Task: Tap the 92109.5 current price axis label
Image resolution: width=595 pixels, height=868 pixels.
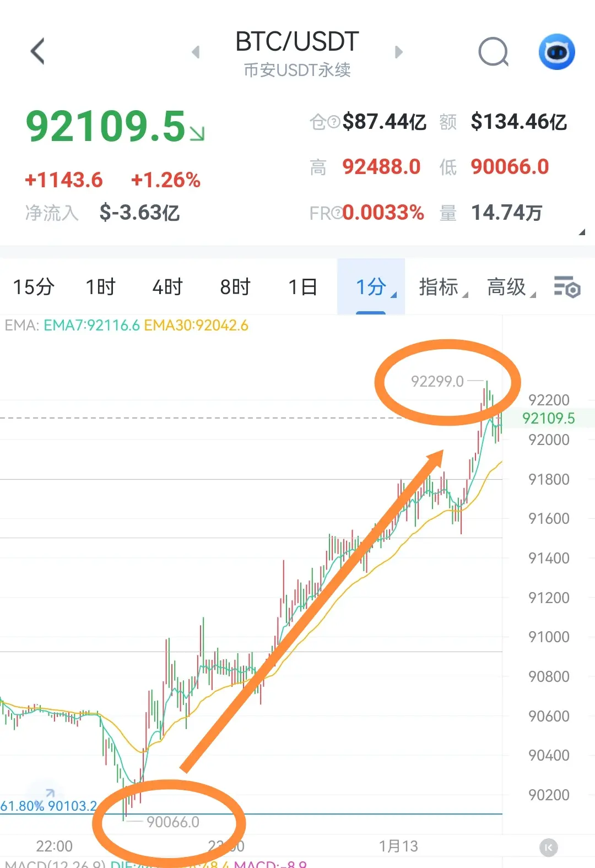Action: point(549,418)
